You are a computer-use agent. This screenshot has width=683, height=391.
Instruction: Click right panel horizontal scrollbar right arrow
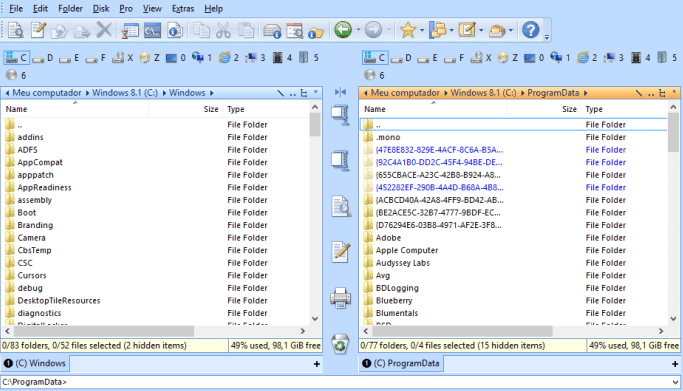(661, 331)
